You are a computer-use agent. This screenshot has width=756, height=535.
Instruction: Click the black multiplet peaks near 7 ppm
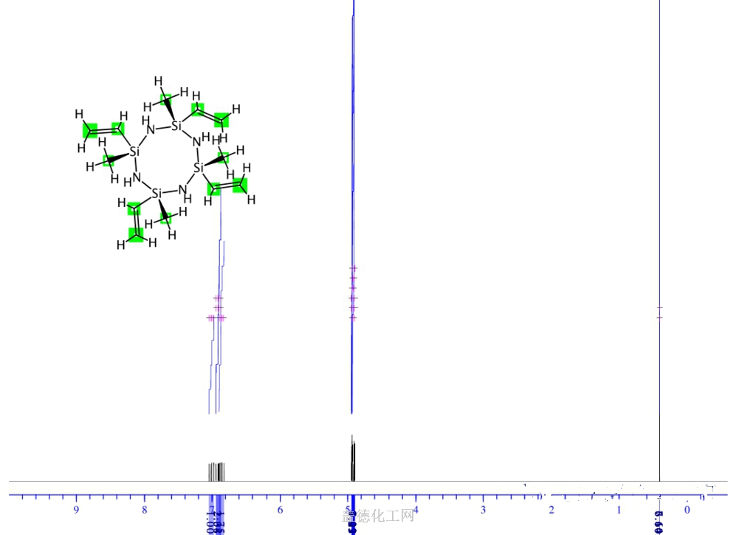[x=216, y=471]
